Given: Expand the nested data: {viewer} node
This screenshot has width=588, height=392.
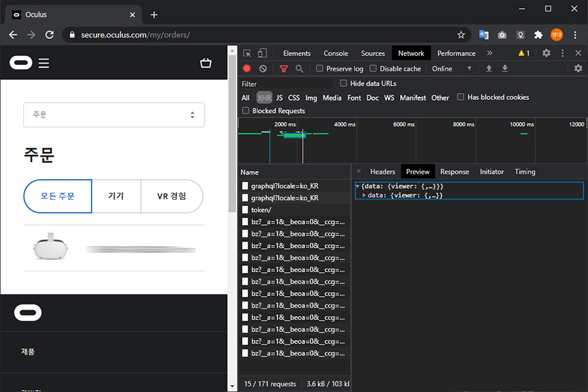Looking at the screenshot, I should tap(364, 196).
